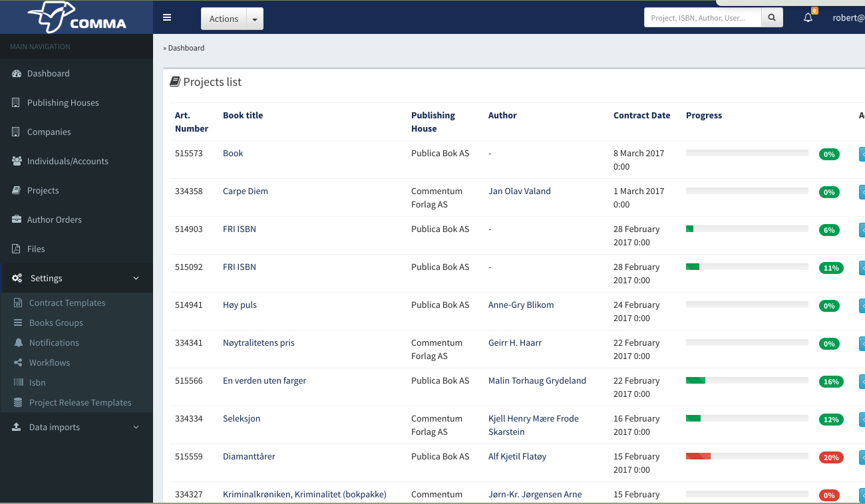Open Nøytralitetens pris book link
Screen dimensions: 865x504
point(259,343)
